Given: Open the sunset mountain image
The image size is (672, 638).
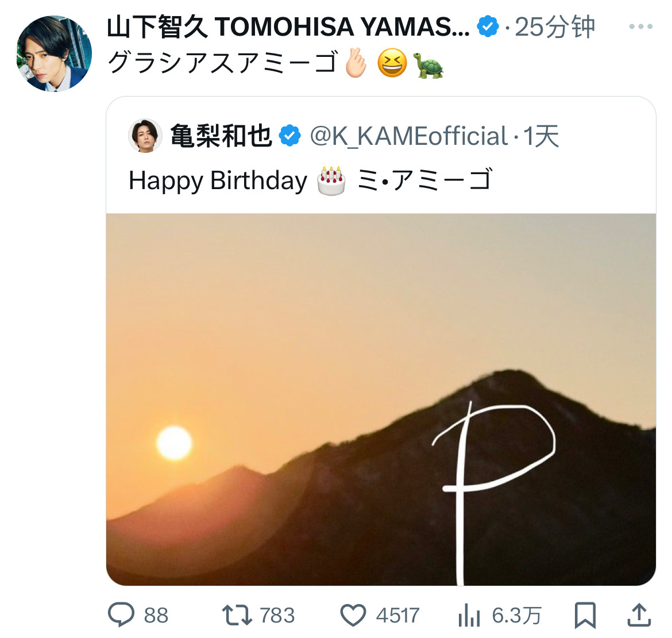Looking at the screenshot, I should 381,399.
